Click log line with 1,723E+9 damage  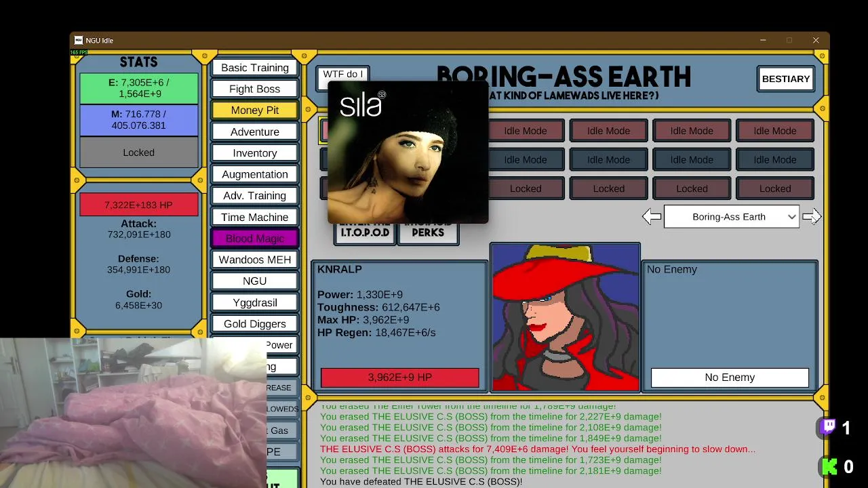(x=491, y=460)
